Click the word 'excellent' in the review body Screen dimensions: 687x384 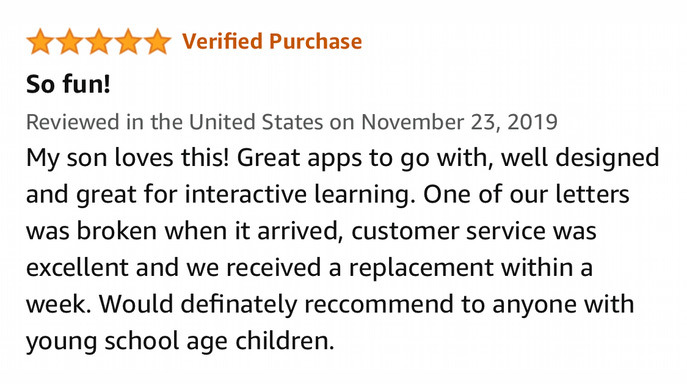point(78,268)
